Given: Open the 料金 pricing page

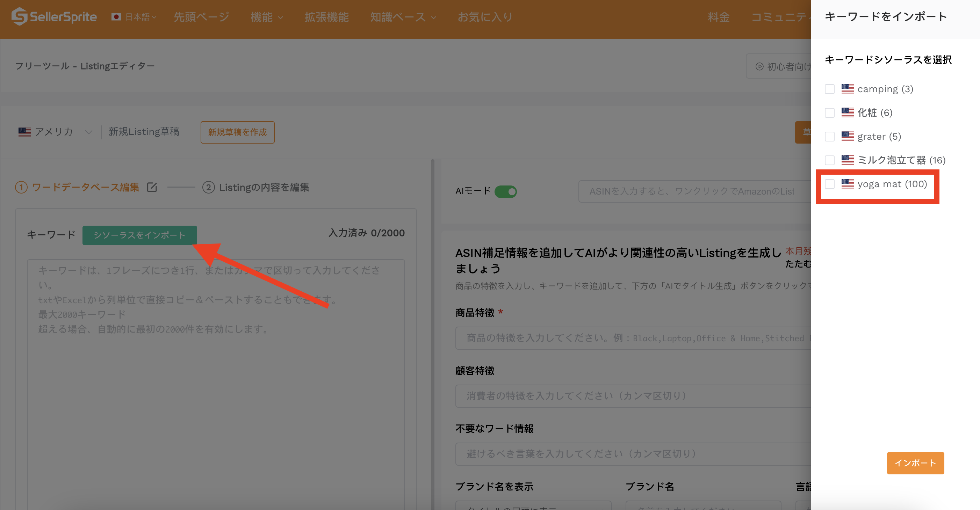Looking at the screenshot, I should (x=718, y=17).
